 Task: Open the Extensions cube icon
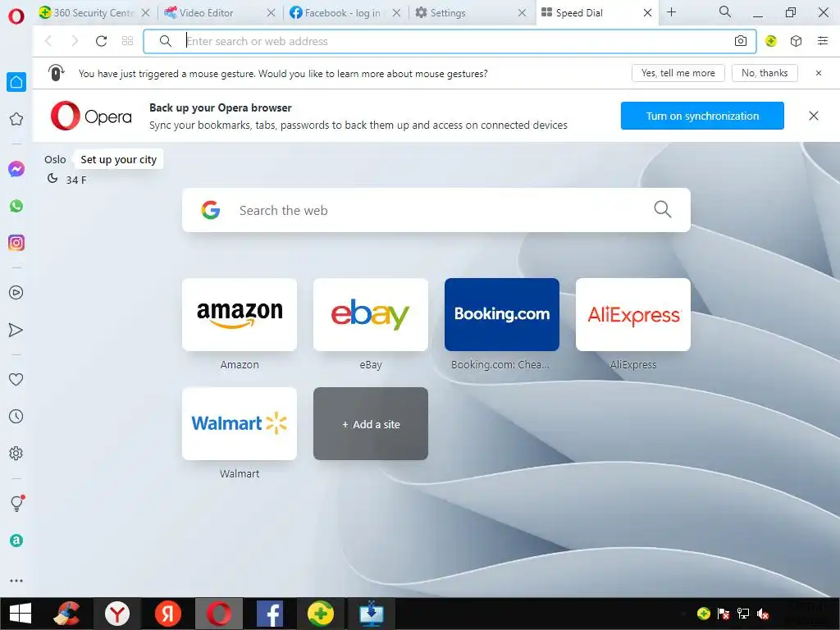pyautogui.click(x=796, y=41)
